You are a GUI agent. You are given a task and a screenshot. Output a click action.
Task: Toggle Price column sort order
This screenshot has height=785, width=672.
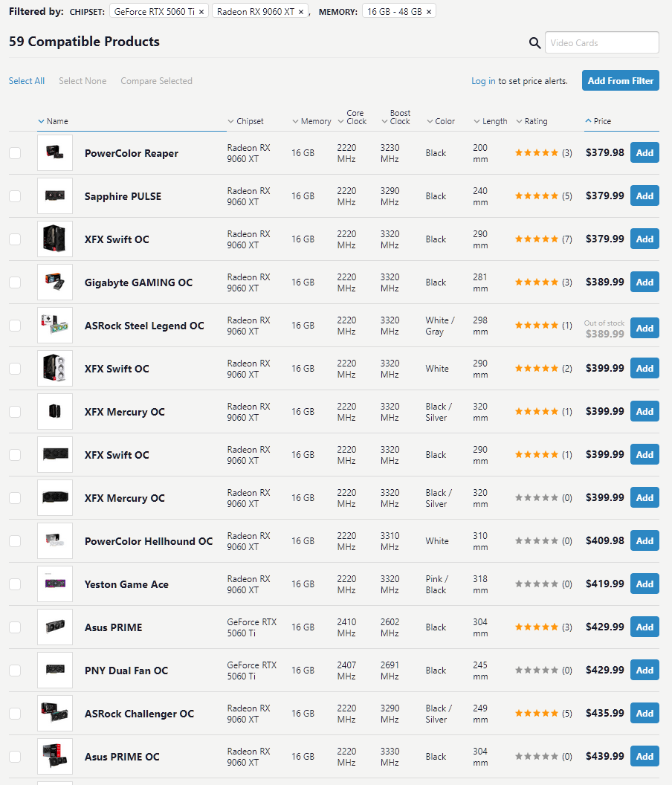pyautogui.click(x=598, y=121)
